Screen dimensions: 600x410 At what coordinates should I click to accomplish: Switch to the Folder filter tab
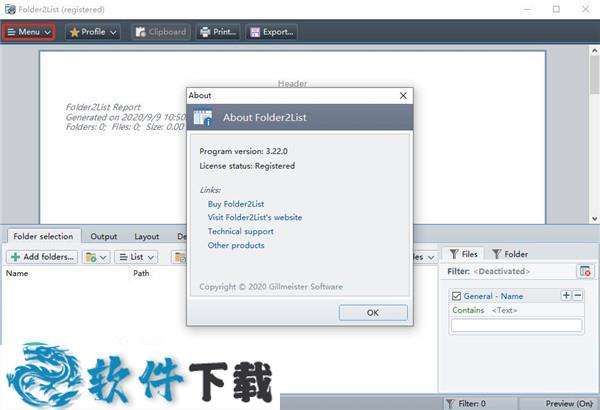(510, 254)
